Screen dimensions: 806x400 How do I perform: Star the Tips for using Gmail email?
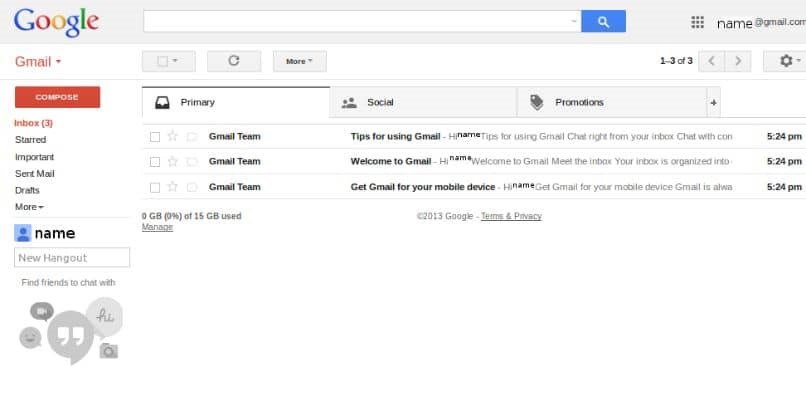click(172, 136)
